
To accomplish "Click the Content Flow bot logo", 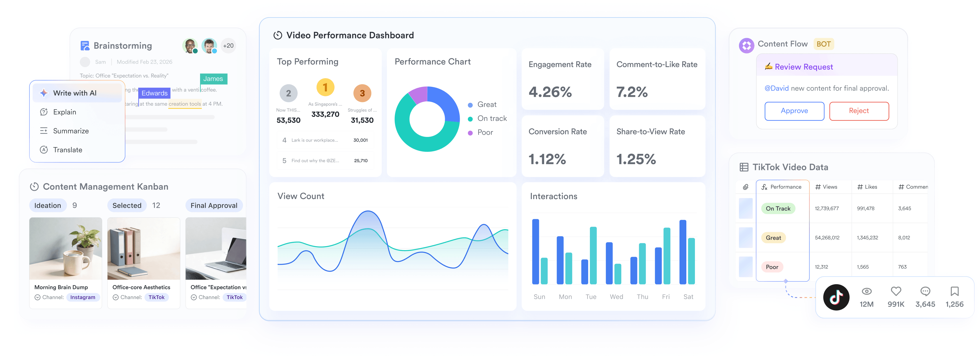I will pos(746,46).
